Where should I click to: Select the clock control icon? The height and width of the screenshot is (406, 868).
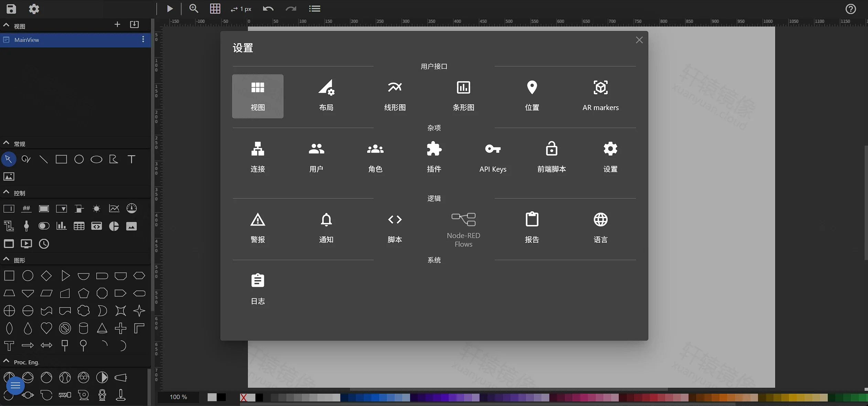pos(44,244)
